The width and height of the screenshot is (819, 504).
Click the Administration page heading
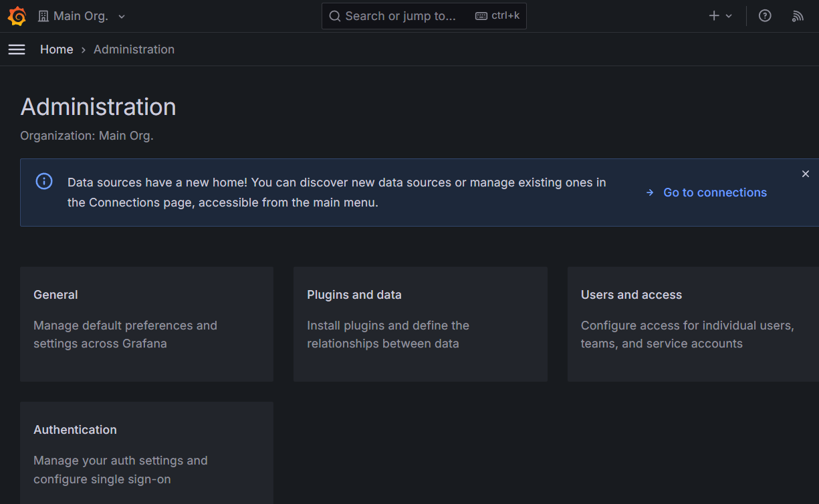[98, 107]
